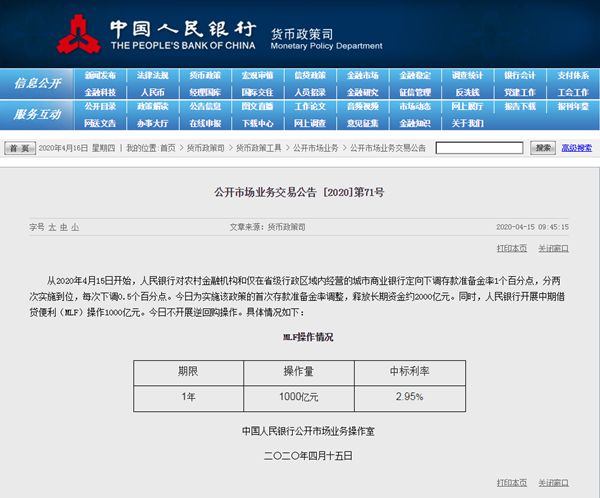The width and height of the screenshot is (600, 498).
Task: Click 关闭窗口 at the bottom of the page
Action: tap(553, 483)
